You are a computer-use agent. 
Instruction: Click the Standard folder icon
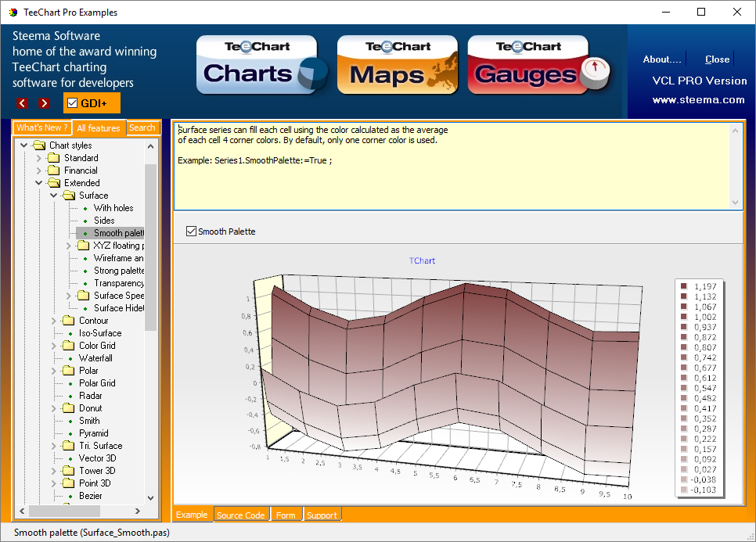[53, 157]
